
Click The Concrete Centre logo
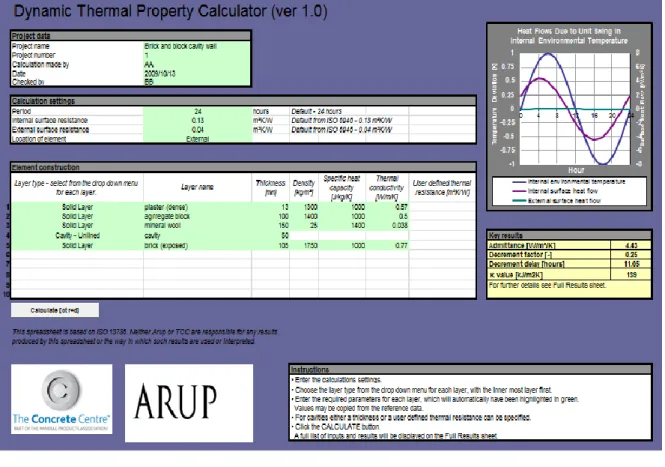61,399
